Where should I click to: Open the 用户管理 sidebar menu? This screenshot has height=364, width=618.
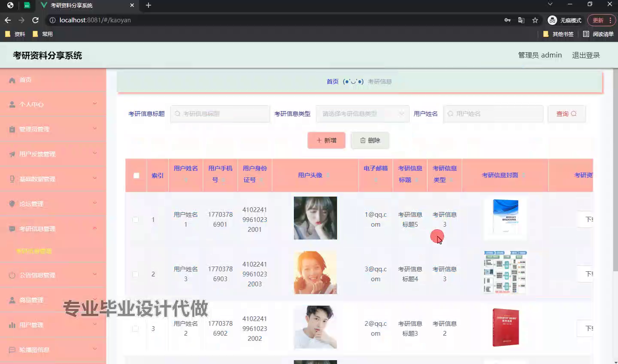click(53, 325)
